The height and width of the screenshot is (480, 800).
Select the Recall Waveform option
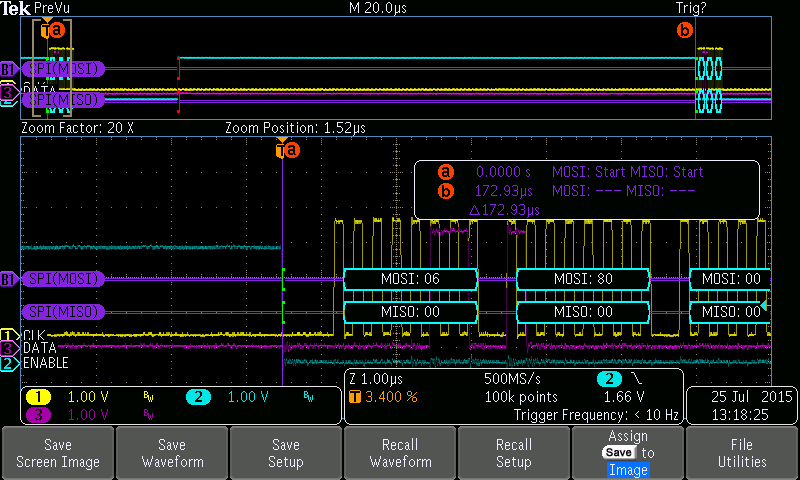pos(400,452)
